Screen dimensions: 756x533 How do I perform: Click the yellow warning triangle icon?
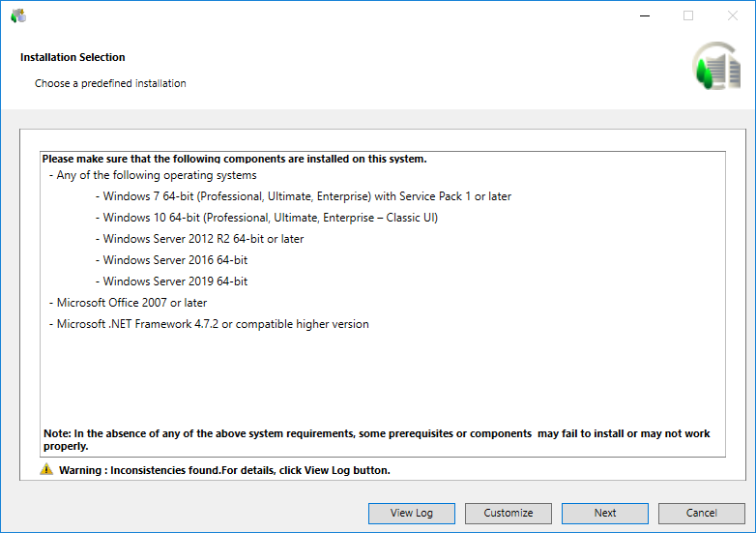pos(46,469)
